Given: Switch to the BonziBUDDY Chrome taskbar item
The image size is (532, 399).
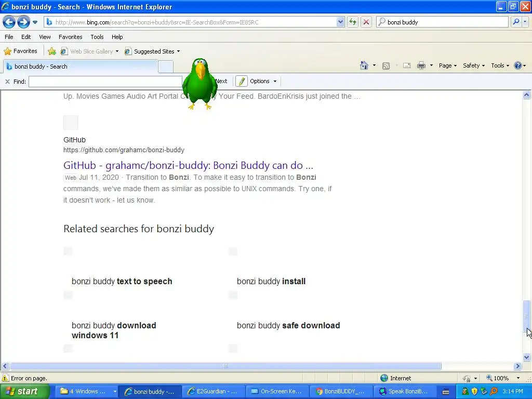Looking at the screenshot, I should (341, 392).
